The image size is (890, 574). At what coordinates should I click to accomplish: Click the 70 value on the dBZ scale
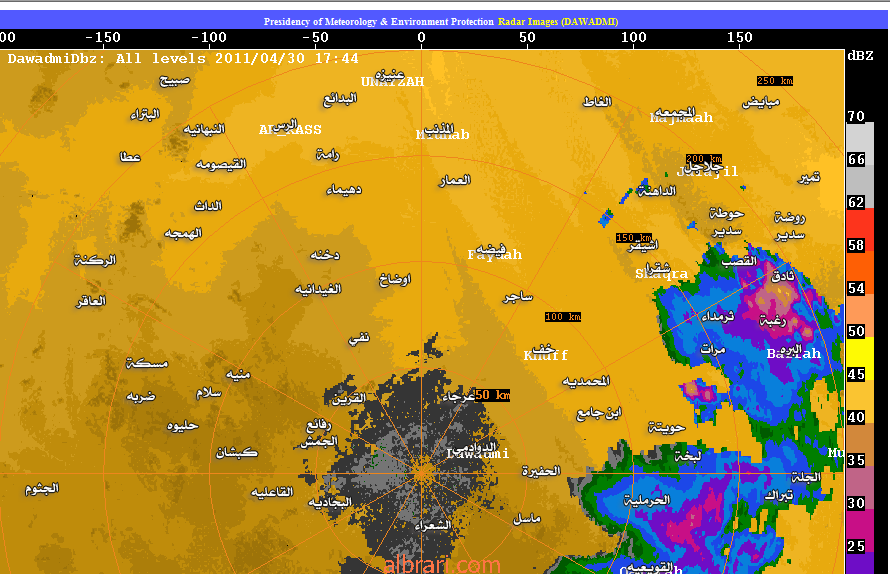(856, 116)
